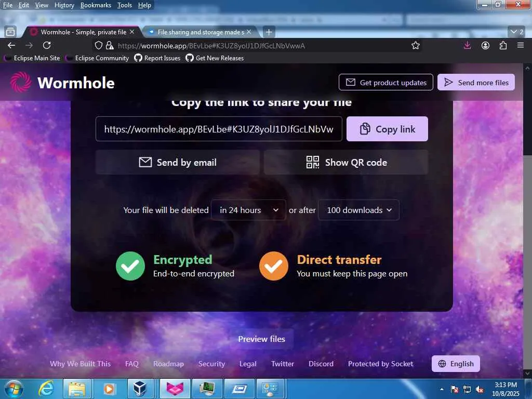Open the Tools menu
Screen dimensions: 532x399
(125, 5)
